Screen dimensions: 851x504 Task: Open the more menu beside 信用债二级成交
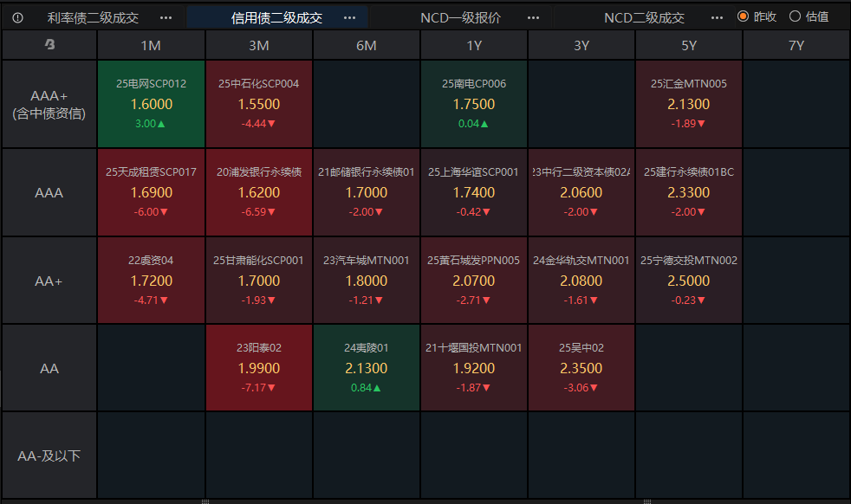tap(349, 18)
